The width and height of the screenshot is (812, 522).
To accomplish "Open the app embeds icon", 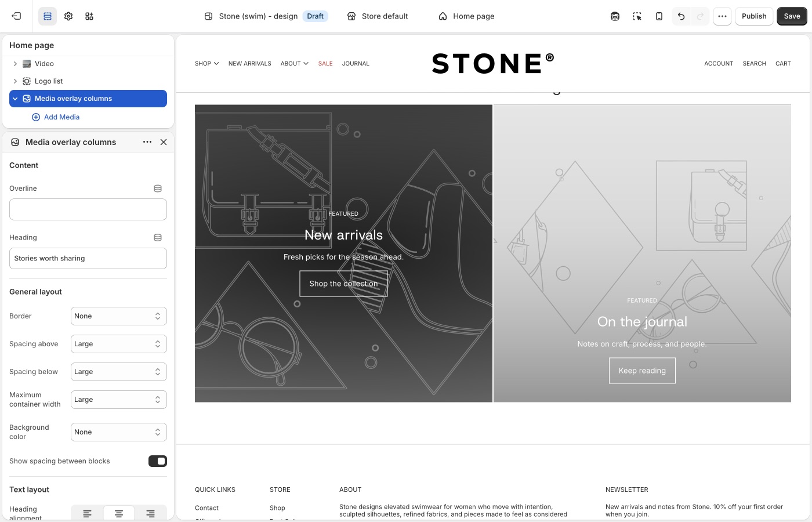I will (89, 16).
